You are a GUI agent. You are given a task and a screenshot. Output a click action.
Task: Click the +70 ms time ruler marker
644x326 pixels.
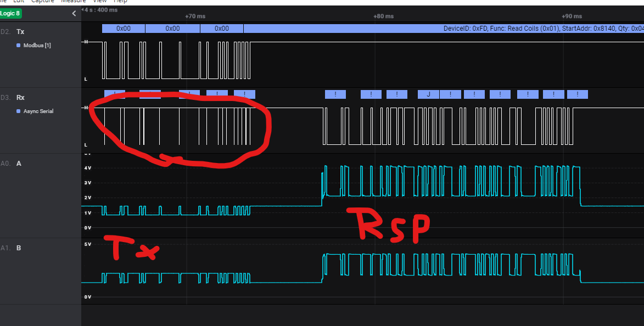point(195,16)
